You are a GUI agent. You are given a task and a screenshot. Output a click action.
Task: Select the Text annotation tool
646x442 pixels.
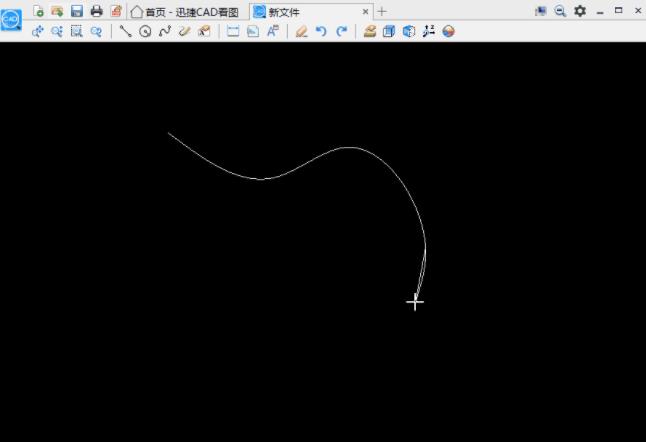click(x=273, y=31)
